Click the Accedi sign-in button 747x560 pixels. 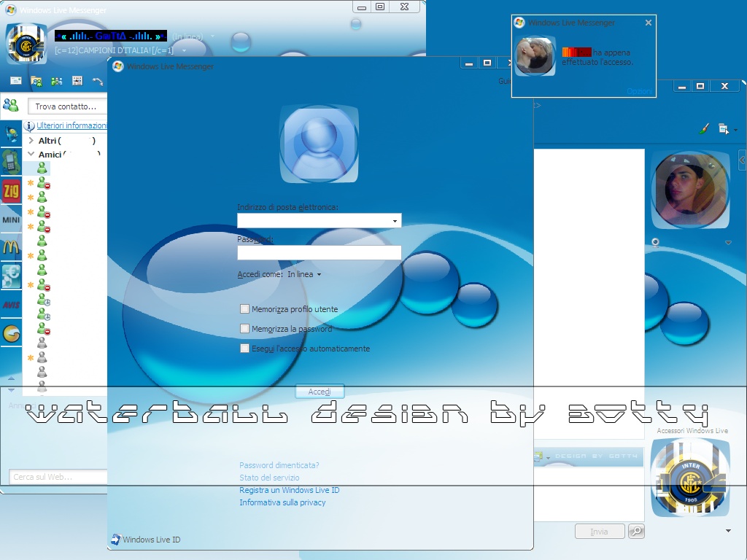pos(320,392)
